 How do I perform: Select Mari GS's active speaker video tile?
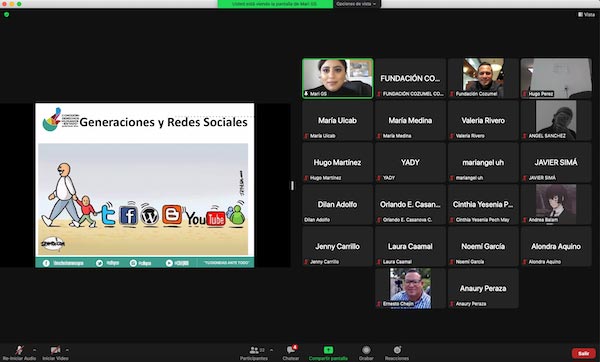point(338,78)
